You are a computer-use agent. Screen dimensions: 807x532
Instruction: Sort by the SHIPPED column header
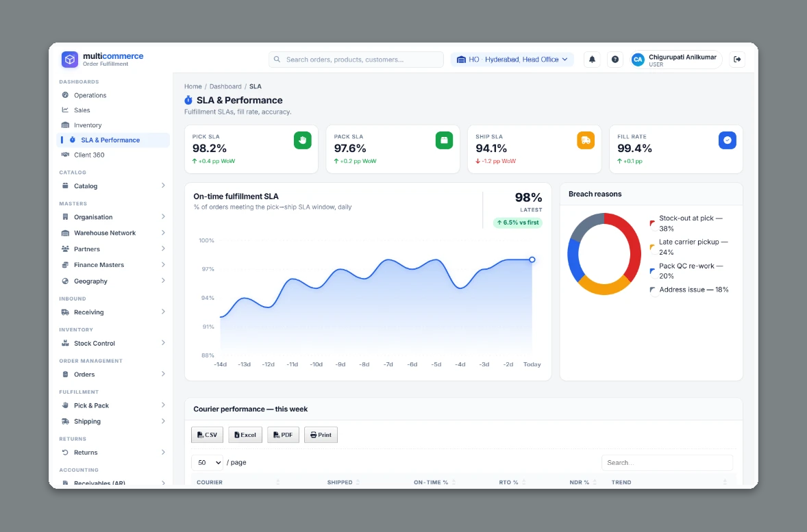point(340,483)
